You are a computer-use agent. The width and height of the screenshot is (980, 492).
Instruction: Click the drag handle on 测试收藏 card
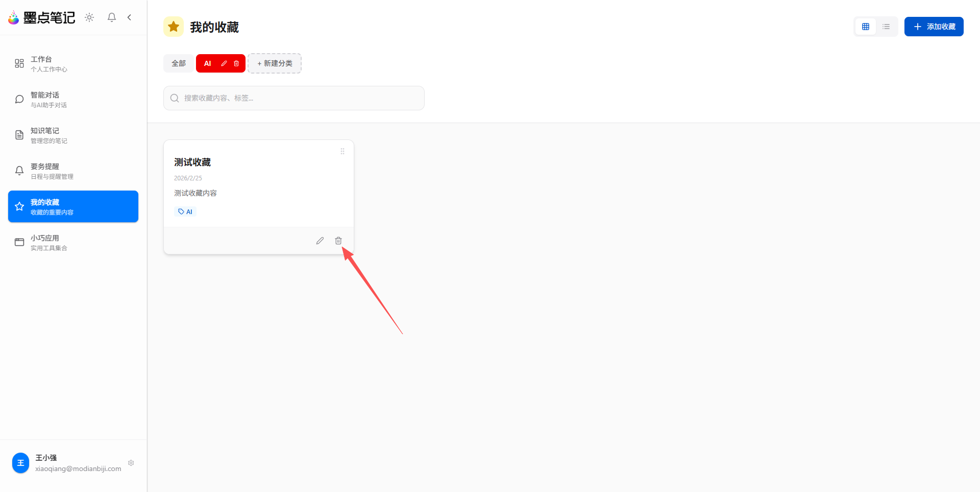click(342, 151)
